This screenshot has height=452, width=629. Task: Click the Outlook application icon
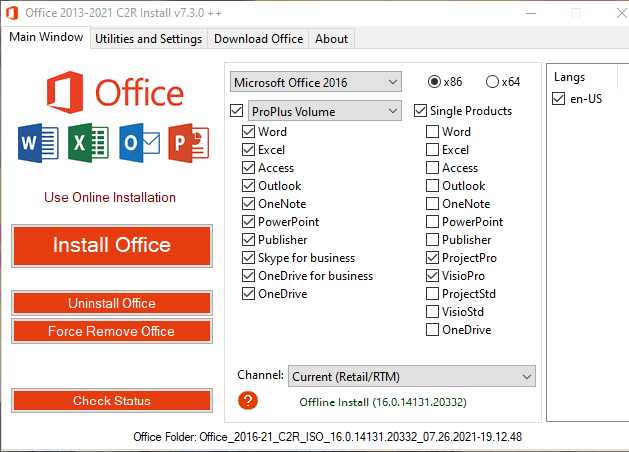[139, 143]
